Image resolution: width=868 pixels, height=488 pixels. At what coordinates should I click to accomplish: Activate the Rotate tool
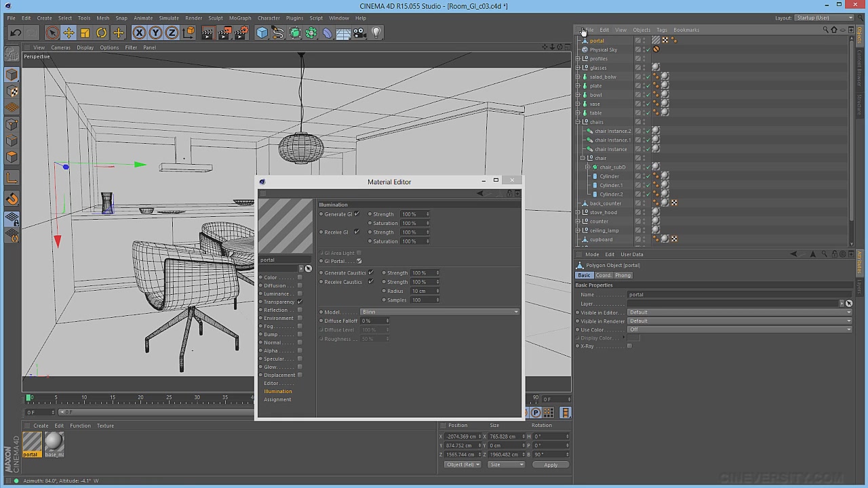click(x=101, y=33)
